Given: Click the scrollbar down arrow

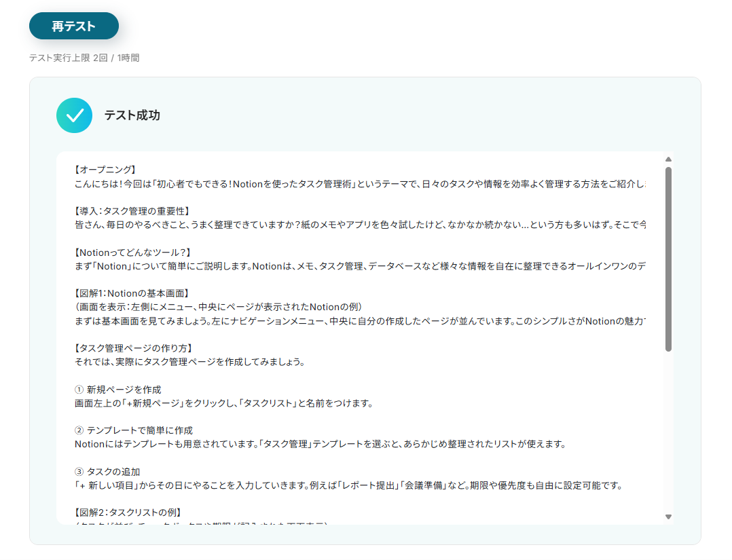Looking at the screenshot, I should coord(668,517).
